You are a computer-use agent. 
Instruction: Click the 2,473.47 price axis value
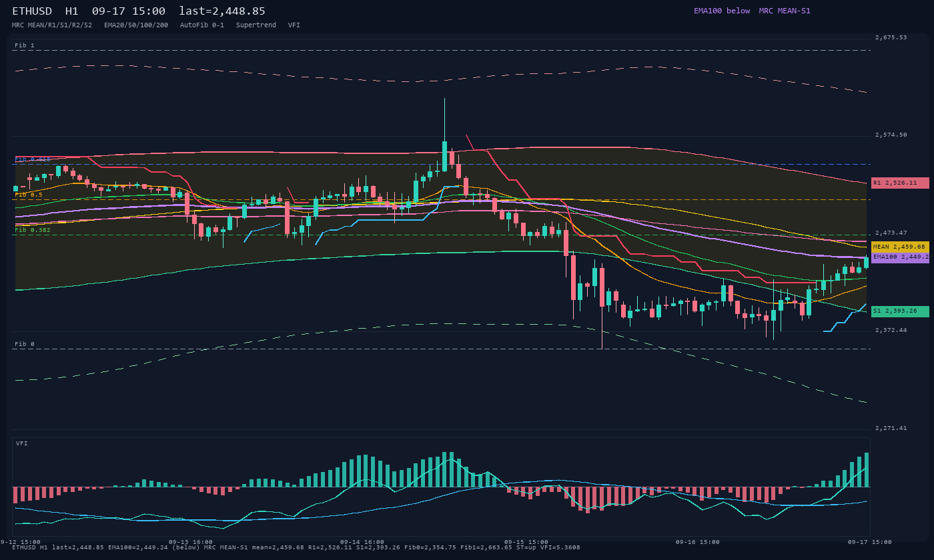[891, 233]
